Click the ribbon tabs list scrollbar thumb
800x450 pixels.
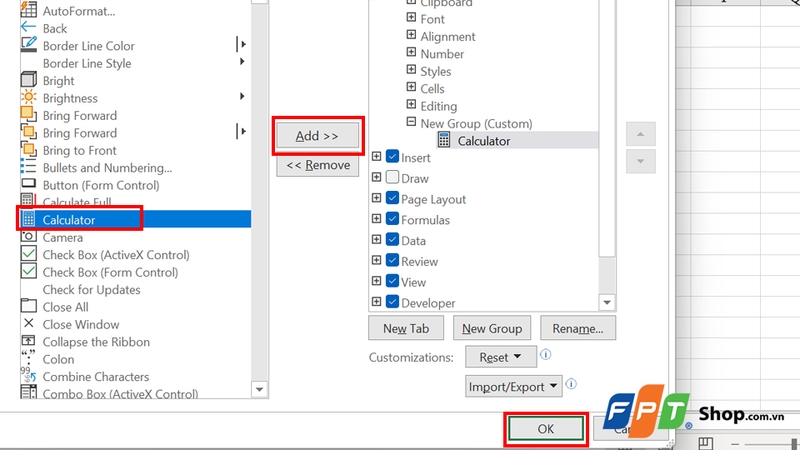coord(607,128)
